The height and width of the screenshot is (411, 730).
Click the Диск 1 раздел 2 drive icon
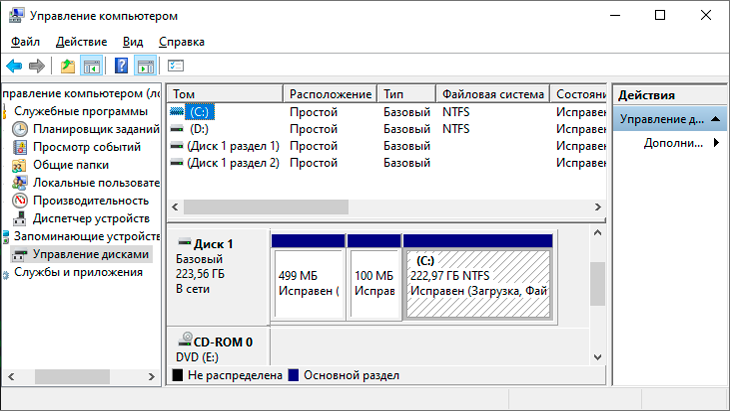(x=177, y=163)
